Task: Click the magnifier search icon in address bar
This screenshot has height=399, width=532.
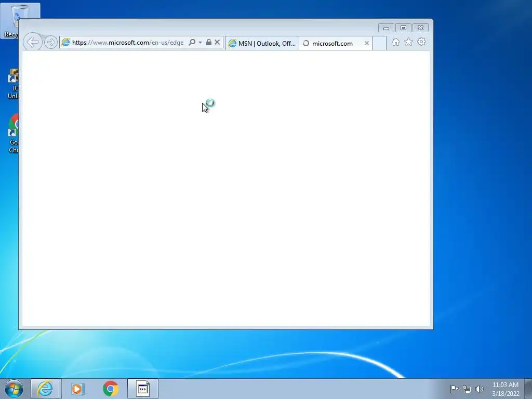Action: pos(192,42)
